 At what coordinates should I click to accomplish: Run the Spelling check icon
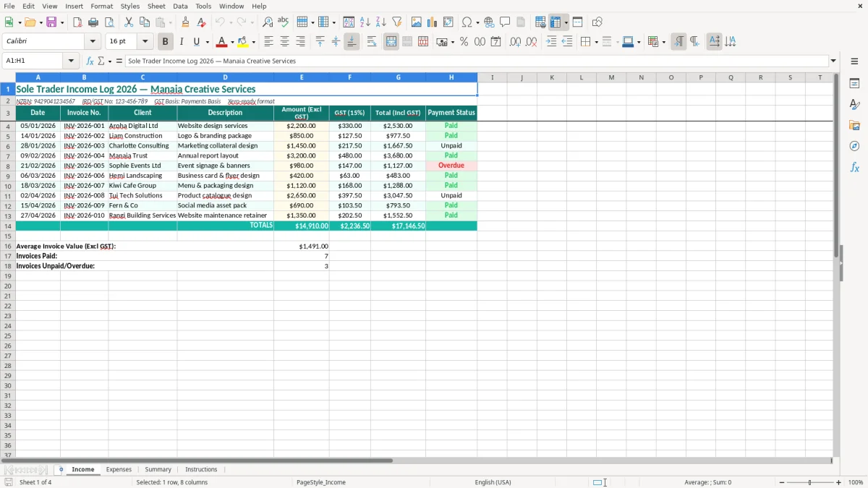click(284, 22)
